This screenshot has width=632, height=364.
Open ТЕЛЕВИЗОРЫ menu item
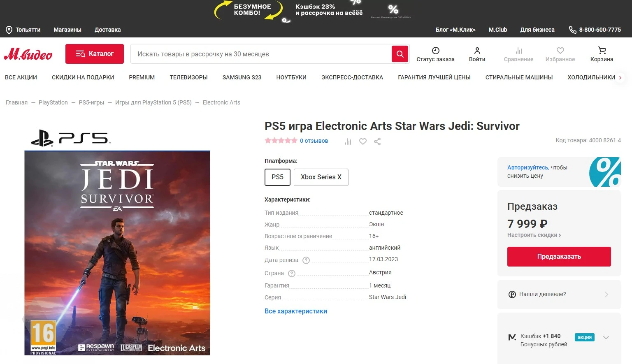pos(188,77)
